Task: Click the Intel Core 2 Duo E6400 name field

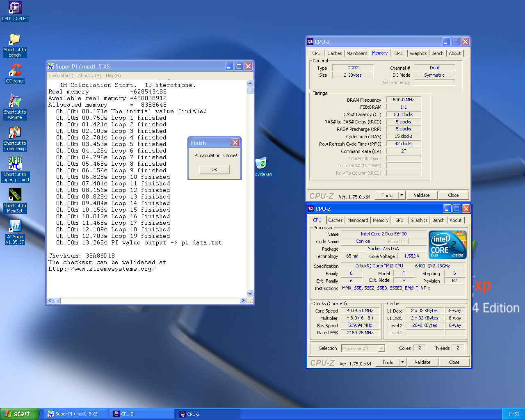Action: [x=383, y=234]
